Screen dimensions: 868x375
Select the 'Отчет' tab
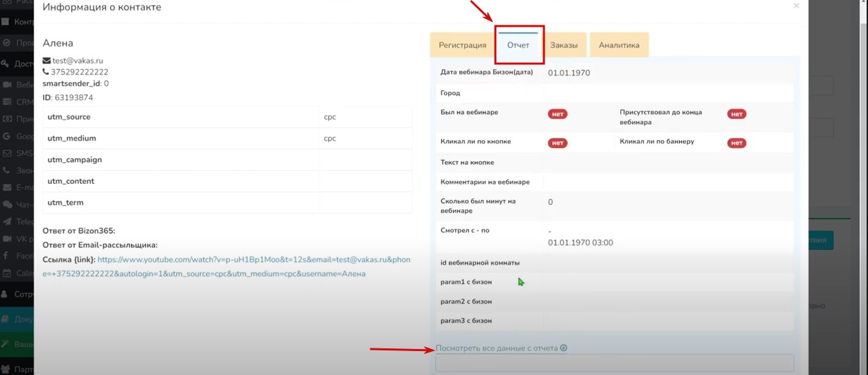[519, 46]
